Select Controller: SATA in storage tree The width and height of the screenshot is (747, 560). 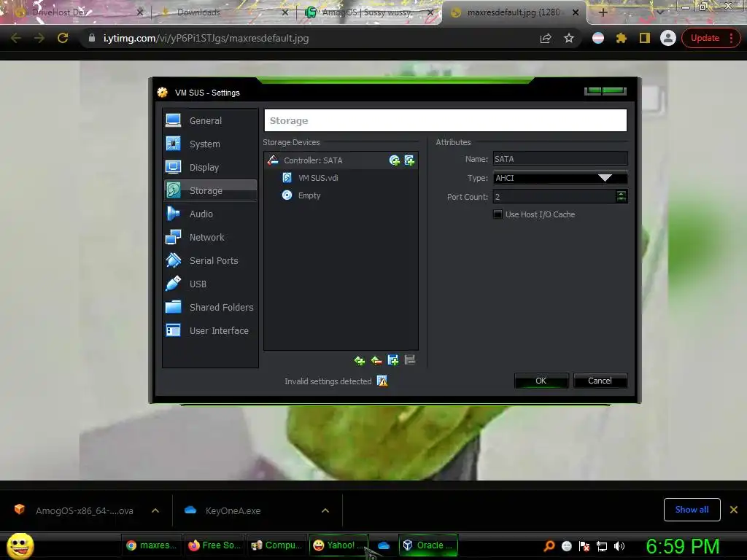(x=341, y=160)
